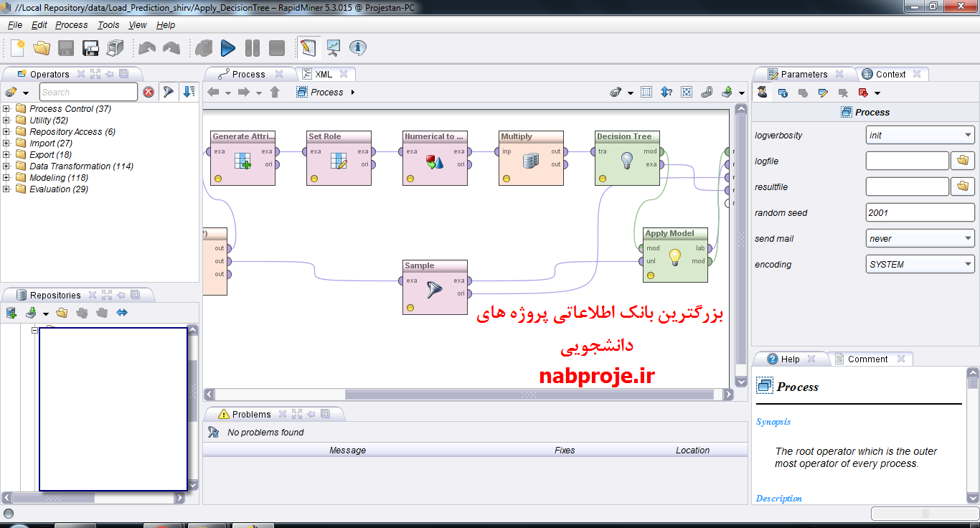This screenshot has height=528, width=980.
Task: Click the refresh repository blue arrows
Action: click(x=122, y=313)
